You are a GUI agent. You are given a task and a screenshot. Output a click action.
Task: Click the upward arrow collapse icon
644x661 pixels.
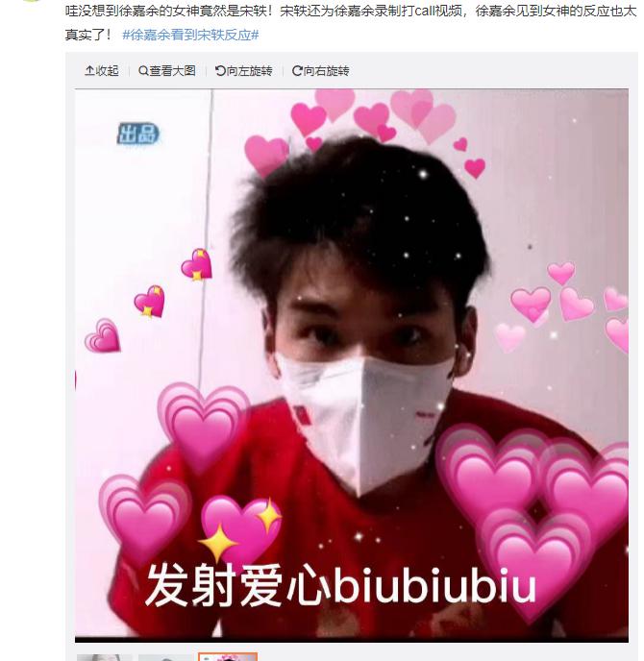coord(89,71)
